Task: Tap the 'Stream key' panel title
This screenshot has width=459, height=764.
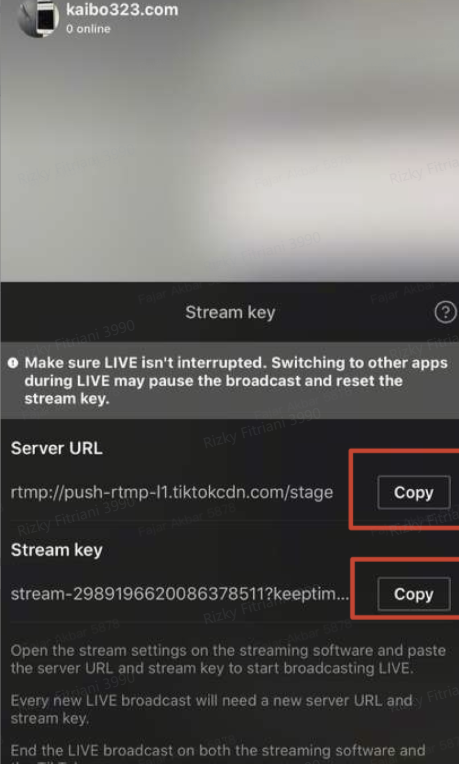Action: pyautogui.click(x=230, y=312)
